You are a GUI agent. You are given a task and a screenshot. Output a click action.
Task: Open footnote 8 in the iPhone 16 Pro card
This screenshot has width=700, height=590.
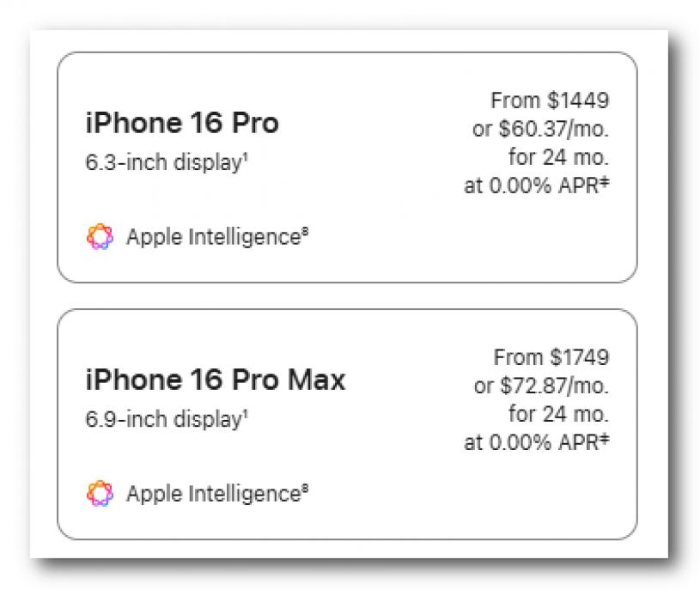pyautogui.click(x=305, y=232)
